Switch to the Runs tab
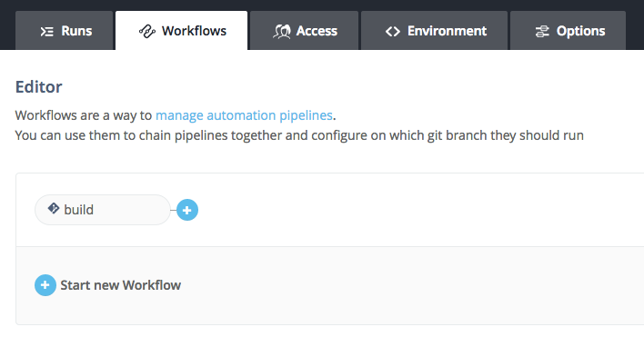 click(x=64, y=30)
